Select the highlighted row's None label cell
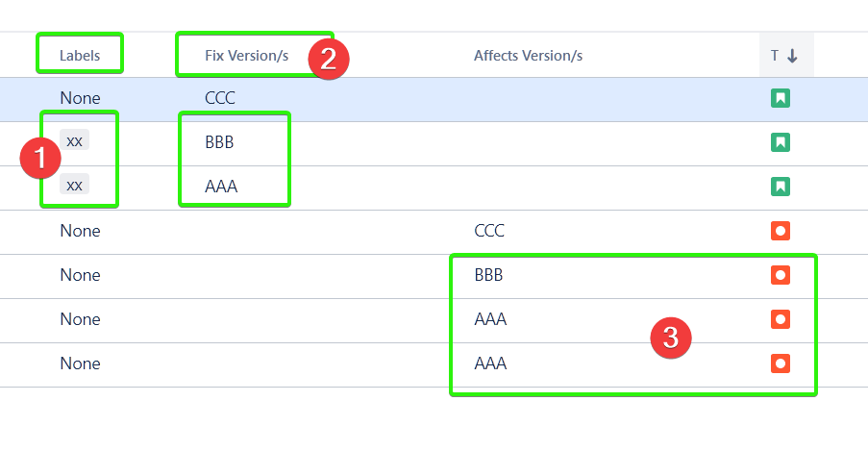Screen dimensions: 868x451 point(81,98)
